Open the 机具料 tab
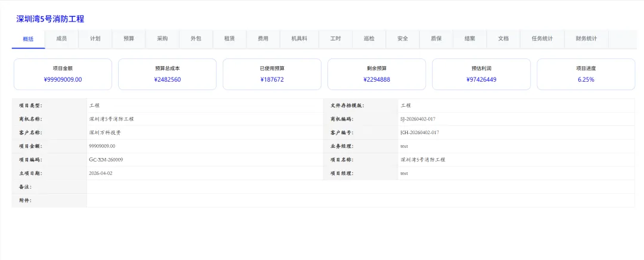Image resolution: width=644 pixels, height=260 pixels. 299,39
